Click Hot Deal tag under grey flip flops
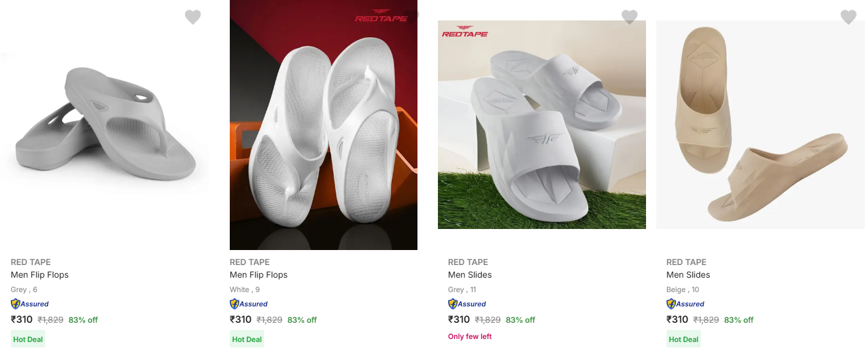Viewport: 868px width, 348px height. (28, 339)
